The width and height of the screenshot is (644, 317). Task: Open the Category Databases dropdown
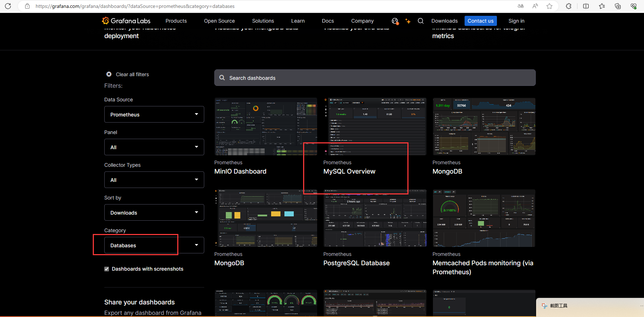(x=154, y=245)
